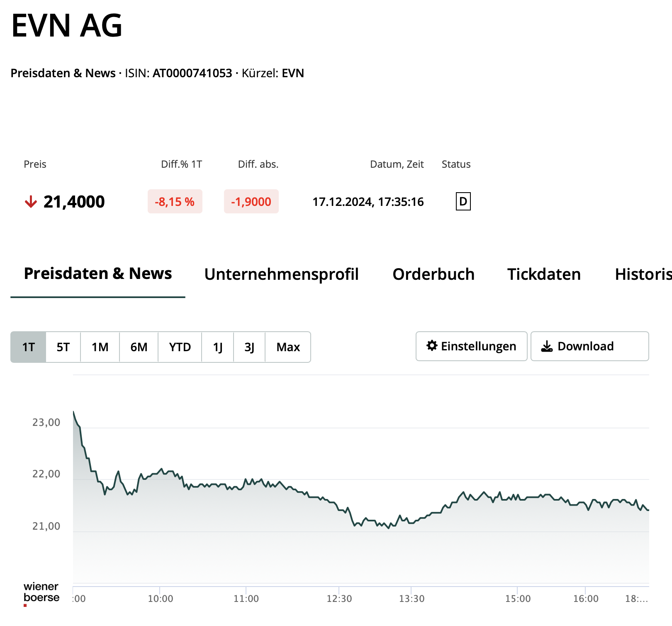Click the download arrow icon
Viewport: 672px width, 626px height.
[x=547, y=346]
